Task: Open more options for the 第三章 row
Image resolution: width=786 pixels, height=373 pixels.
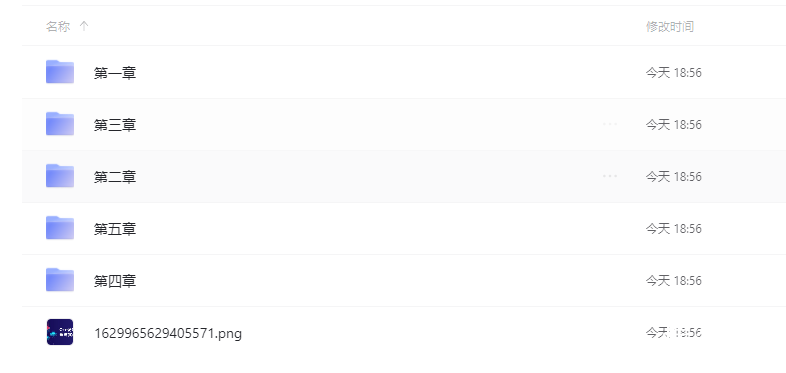Action: (x=610, y=124)
